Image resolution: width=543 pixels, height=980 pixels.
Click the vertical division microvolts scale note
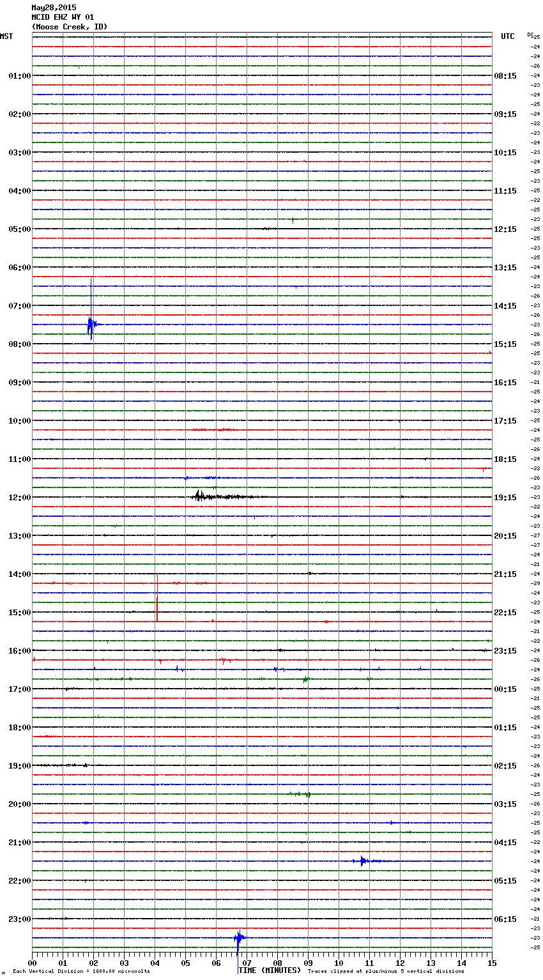(x=81, y=971)
